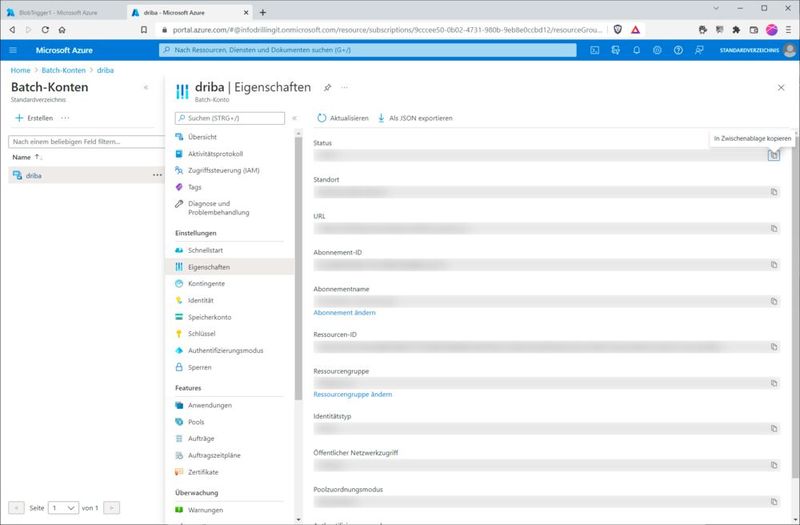Click the Abonnement ändern link
This screenshot has width=800, height=525.
(344, 313)
